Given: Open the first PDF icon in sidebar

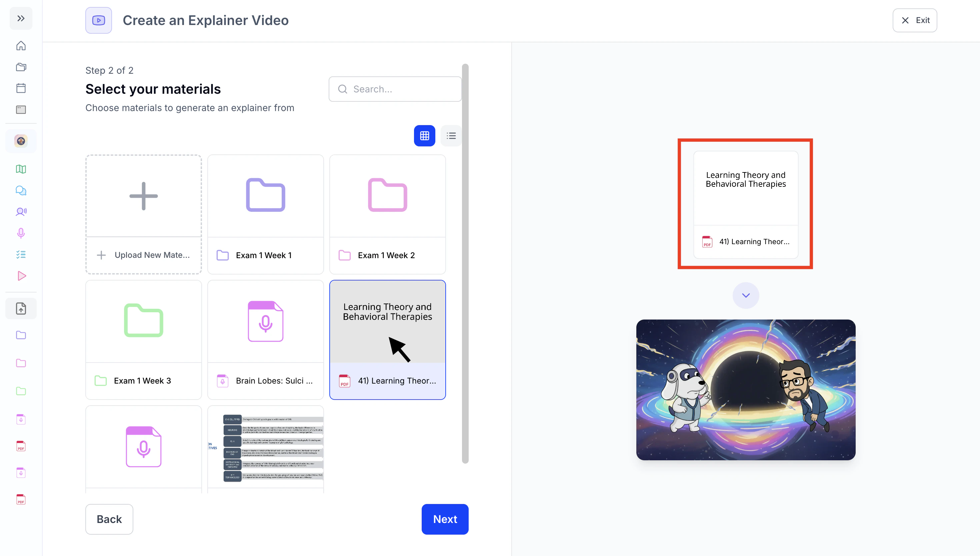Looking at the screenshot, I should 21,446.
